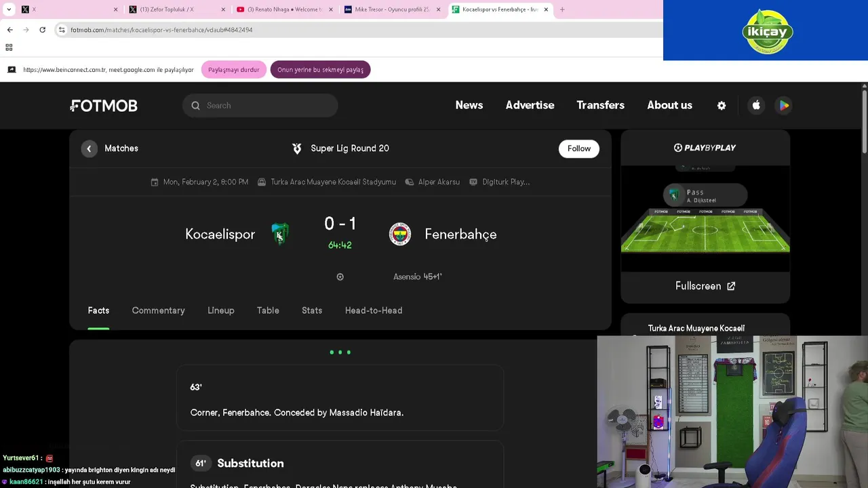
Task: Open Advertise in top navigation
Action: click(x=530, y=105)
